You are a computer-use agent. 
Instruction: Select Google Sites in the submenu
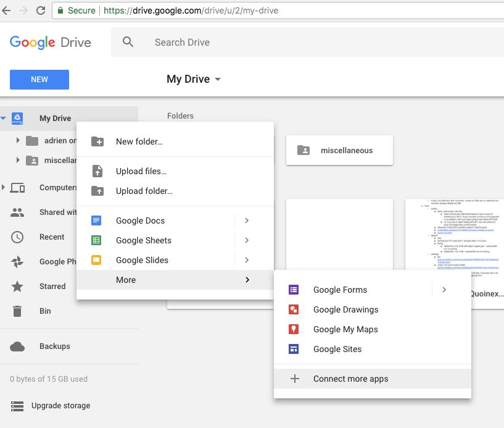click(373, 349)
